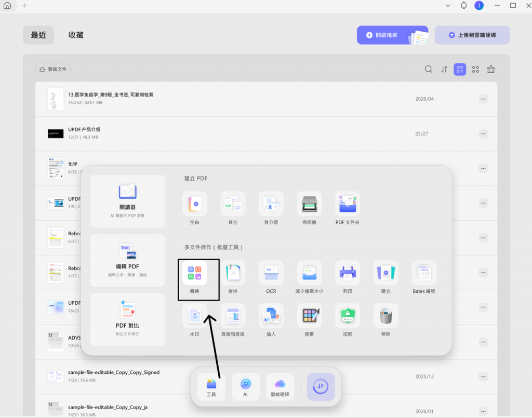
Task: Open the batch 背景 background tool
Action: [310, 316]
